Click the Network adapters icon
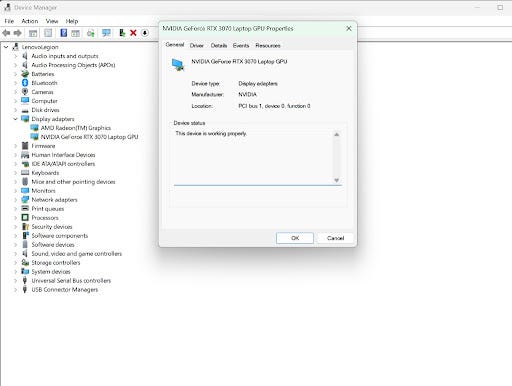The width and height of the screenshot is (512, 386). (25, 200)
